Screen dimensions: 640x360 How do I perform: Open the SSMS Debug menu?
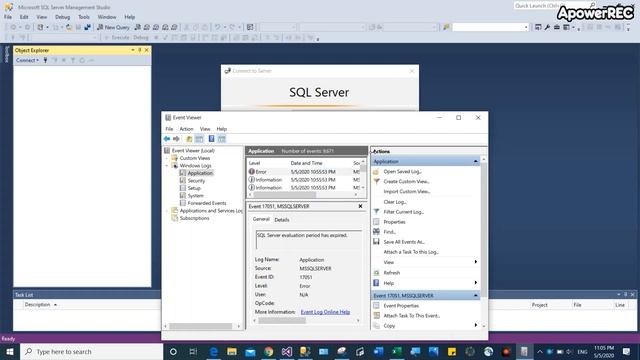coord(62,17)
